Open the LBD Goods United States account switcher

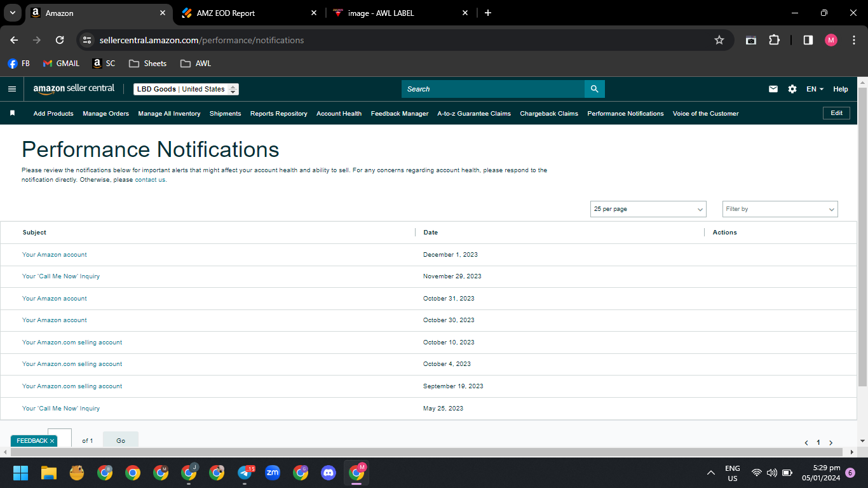click(x=186, y=89)
